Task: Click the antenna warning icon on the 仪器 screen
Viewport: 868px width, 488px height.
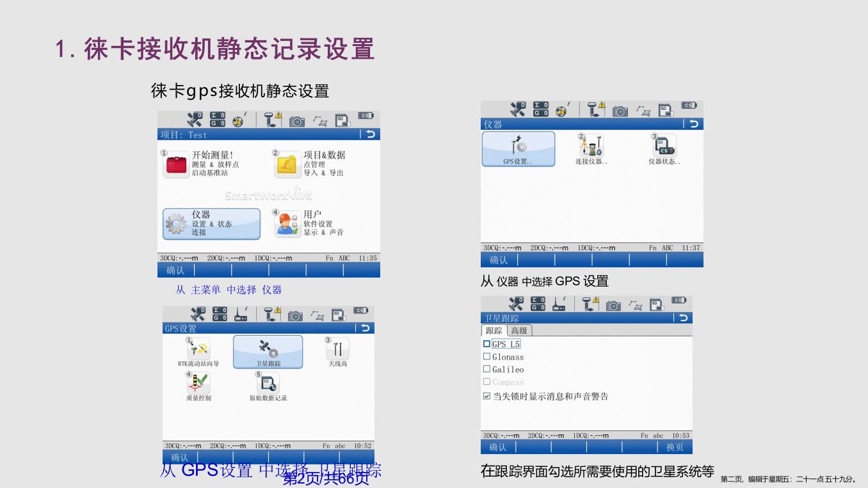Action: [597, 109]
